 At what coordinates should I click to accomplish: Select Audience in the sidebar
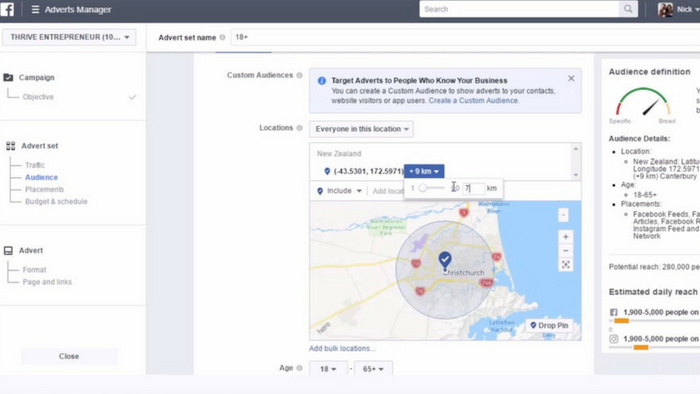(x=42, y=177)
